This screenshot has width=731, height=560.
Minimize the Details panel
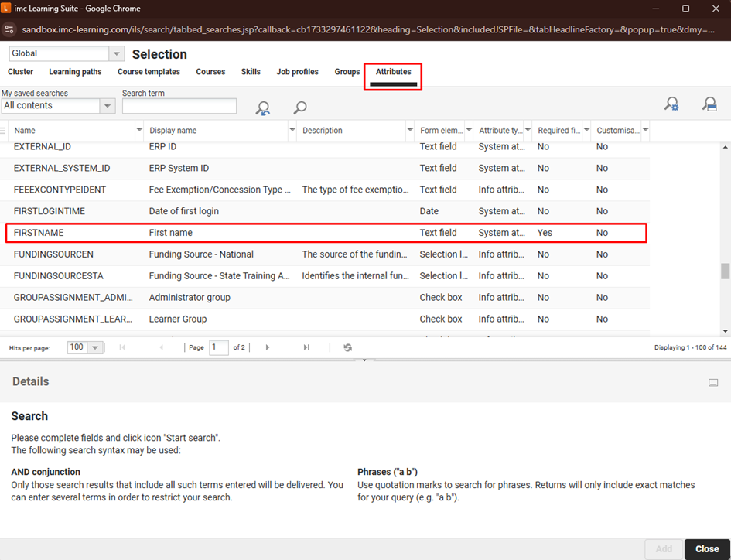tap(712, 382)
